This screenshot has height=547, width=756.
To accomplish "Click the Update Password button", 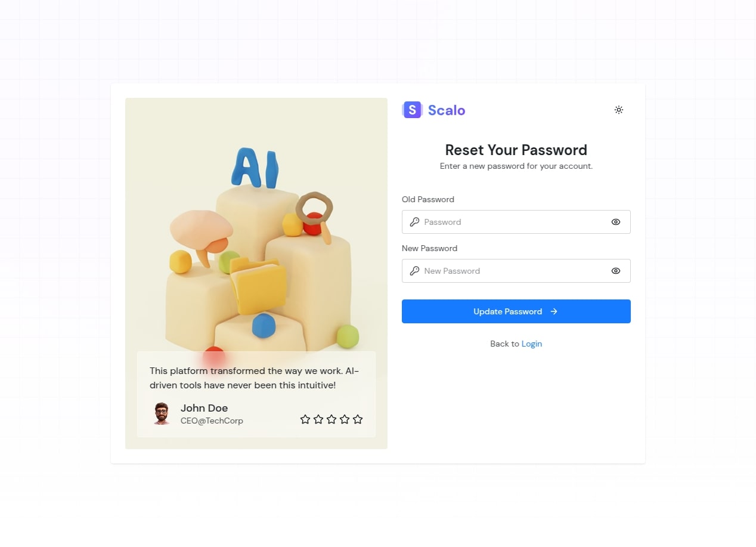I will [516, 311].
